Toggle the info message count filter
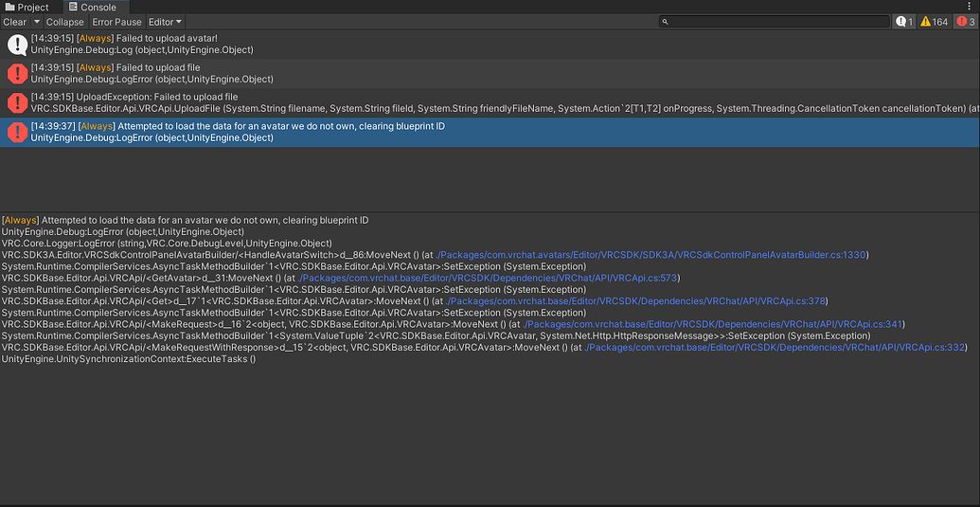The height and width of the screenshot is (507, 980). (904, 22)
